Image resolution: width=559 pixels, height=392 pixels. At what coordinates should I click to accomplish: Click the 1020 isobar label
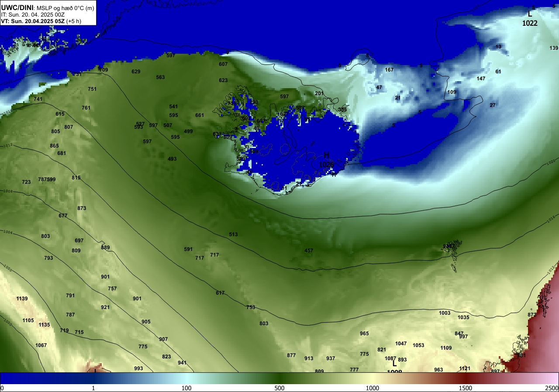(x=551, y=162)
